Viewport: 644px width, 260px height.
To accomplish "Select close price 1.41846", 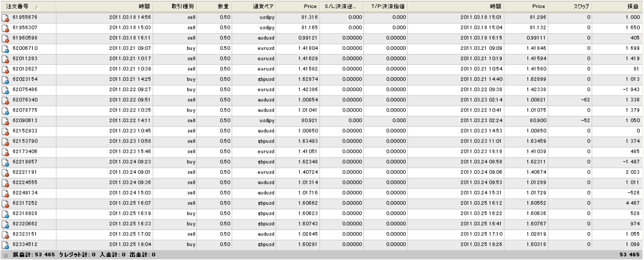I will pos(535,48).
